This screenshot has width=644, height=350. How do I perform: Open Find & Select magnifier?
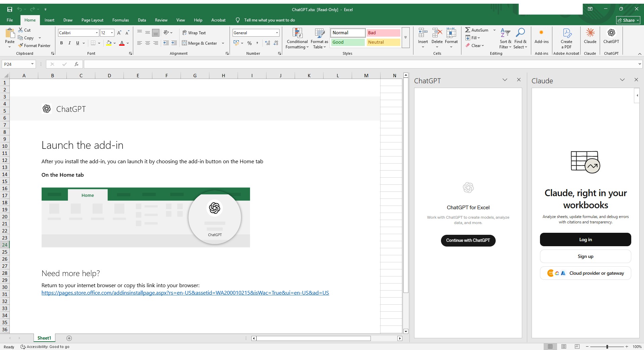click(x=520, y=38)
